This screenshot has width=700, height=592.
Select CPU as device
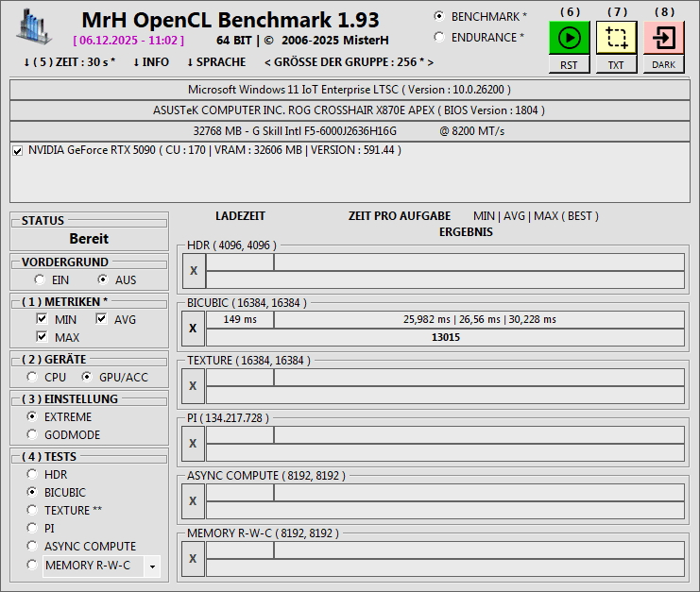click(x=32, y=377)
